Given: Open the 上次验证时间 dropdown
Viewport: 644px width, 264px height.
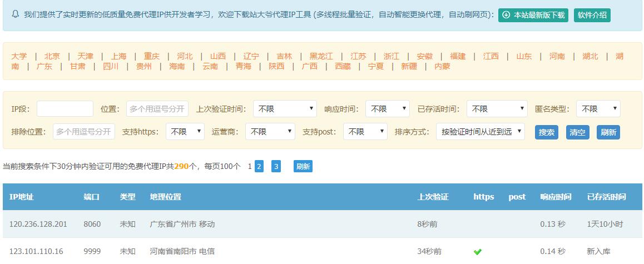Looking at the screenshot, I should click(x=285, y=109).
